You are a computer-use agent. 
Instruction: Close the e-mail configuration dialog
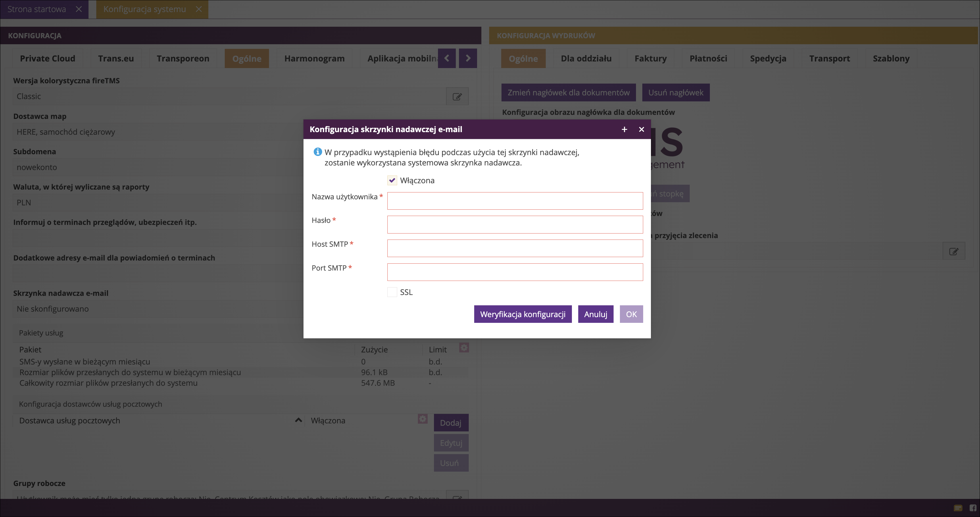pos(641,129)
